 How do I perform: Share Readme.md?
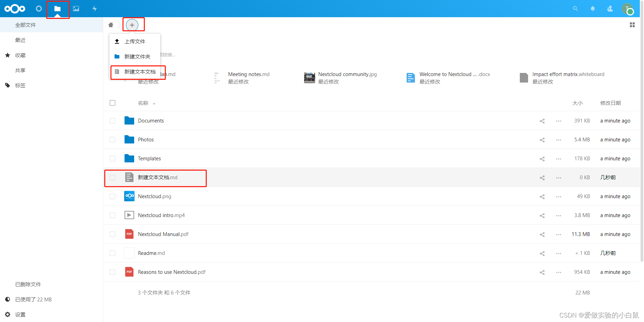542,253
